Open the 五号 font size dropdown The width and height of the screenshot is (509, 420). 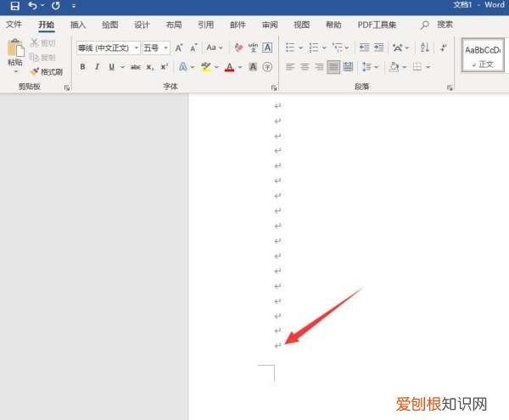[x=166, y=48]
